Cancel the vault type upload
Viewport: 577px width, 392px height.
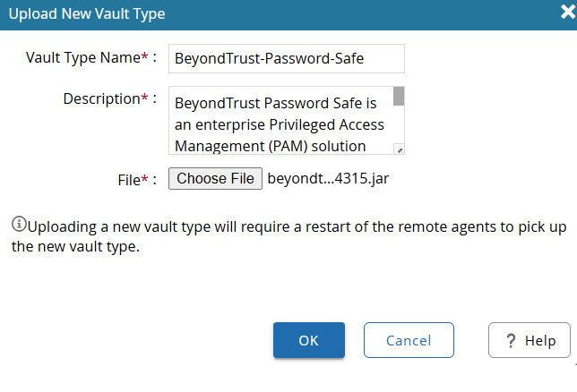[409, 340]
